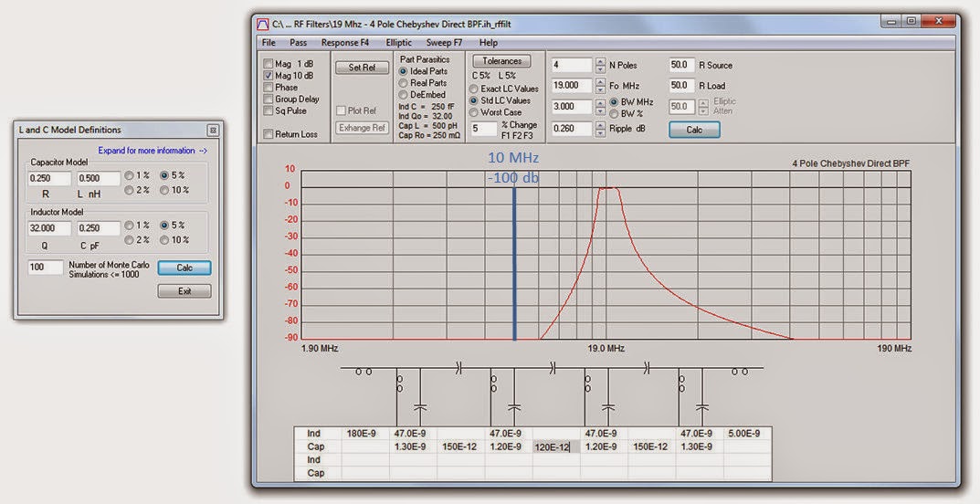The image size is (980, 504).
Task: Select the 180E-9 inductor table cell
Action: click(x=365, y=434)
